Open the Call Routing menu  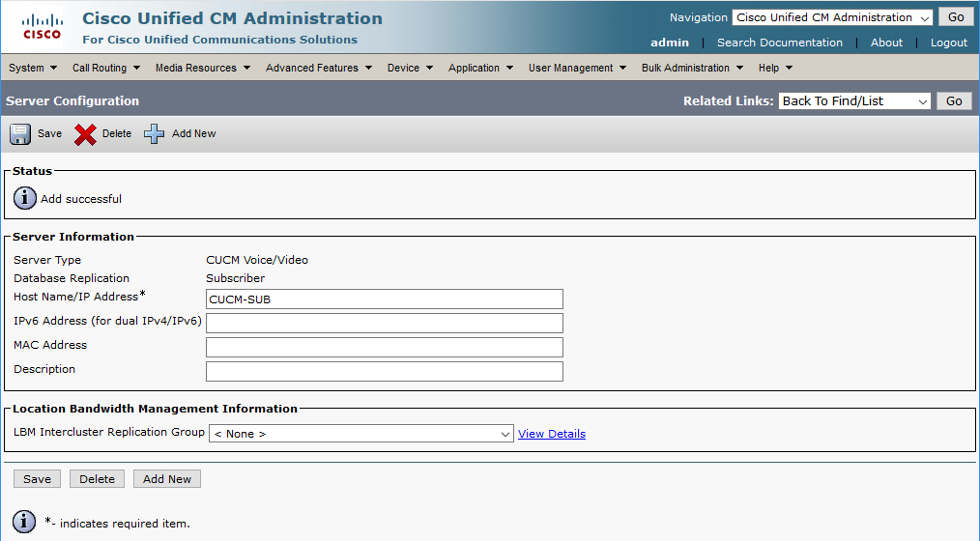(105, 68)
